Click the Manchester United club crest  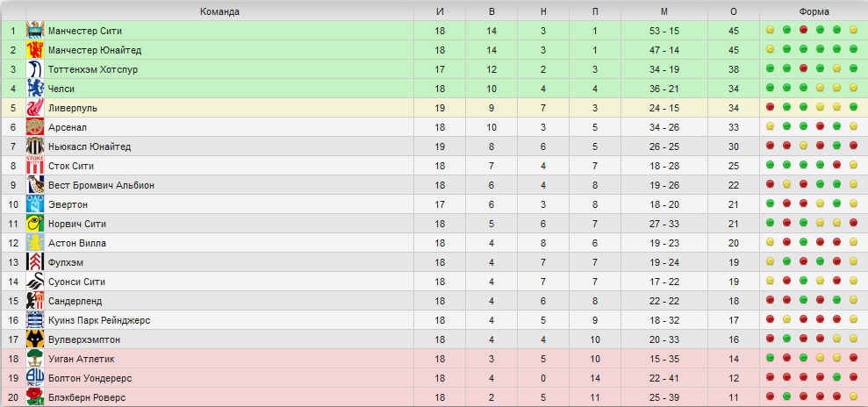pos(35,50)
